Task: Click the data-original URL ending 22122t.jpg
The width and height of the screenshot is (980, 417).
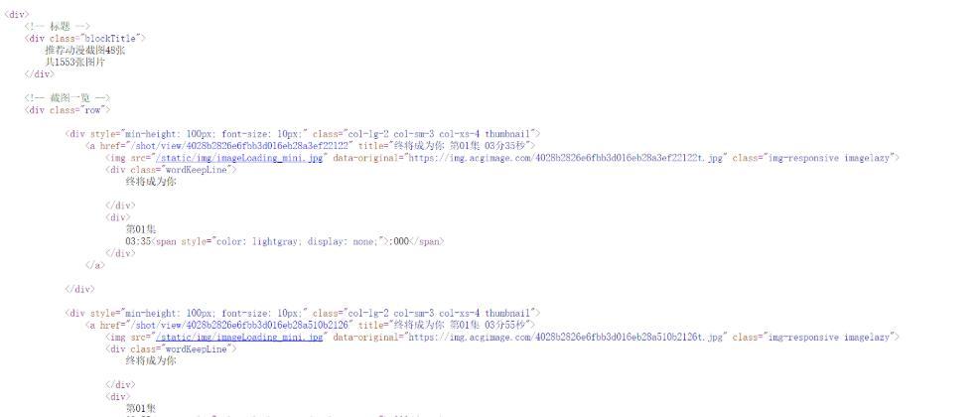Action: pyautogui.click(x=566, y=158)
